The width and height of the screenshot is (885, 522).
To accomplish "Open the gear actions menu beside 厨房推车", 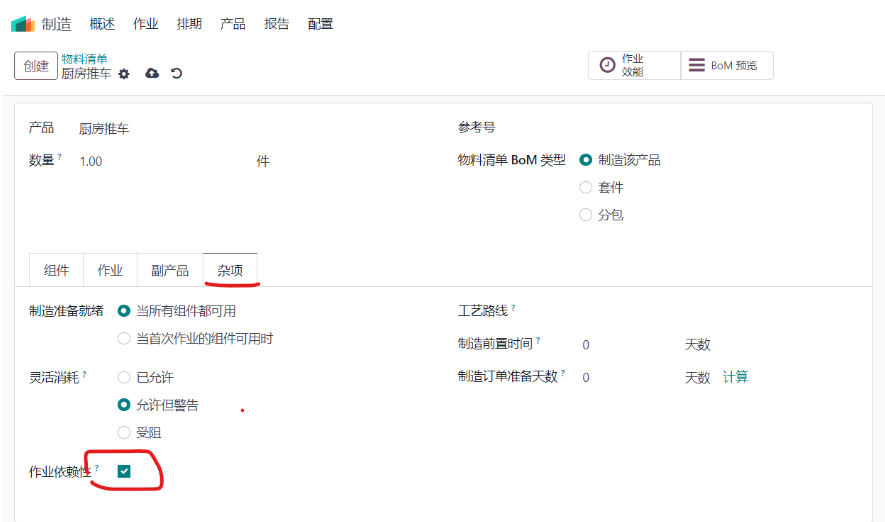I will [124, 74].
